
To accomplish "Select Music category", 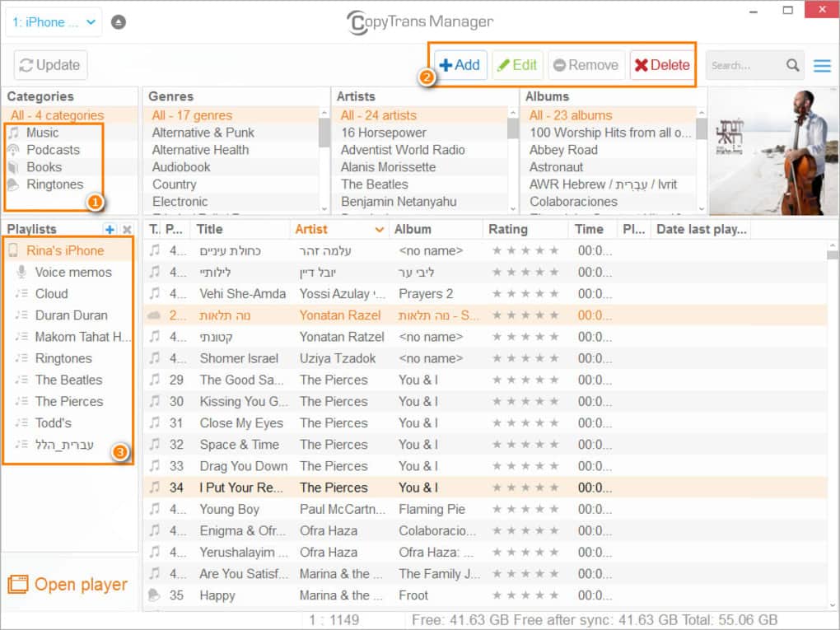I will click(42, 133).
